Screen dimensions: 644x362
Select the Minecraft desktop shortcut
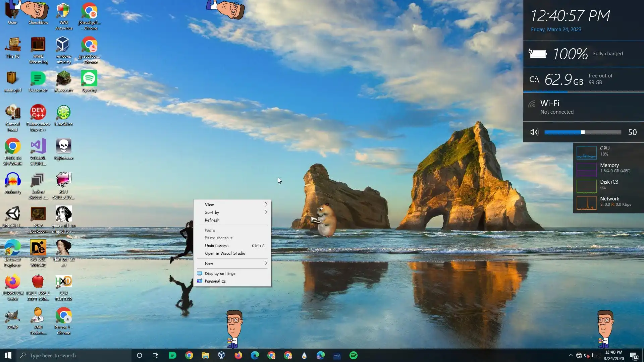coord(63,79)
